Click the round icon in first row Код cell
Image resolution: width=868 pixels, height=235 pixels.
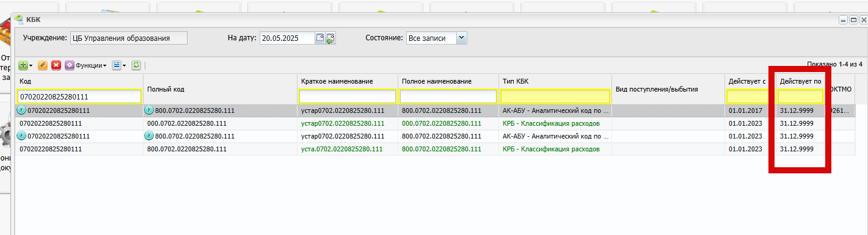click(22, 110)
